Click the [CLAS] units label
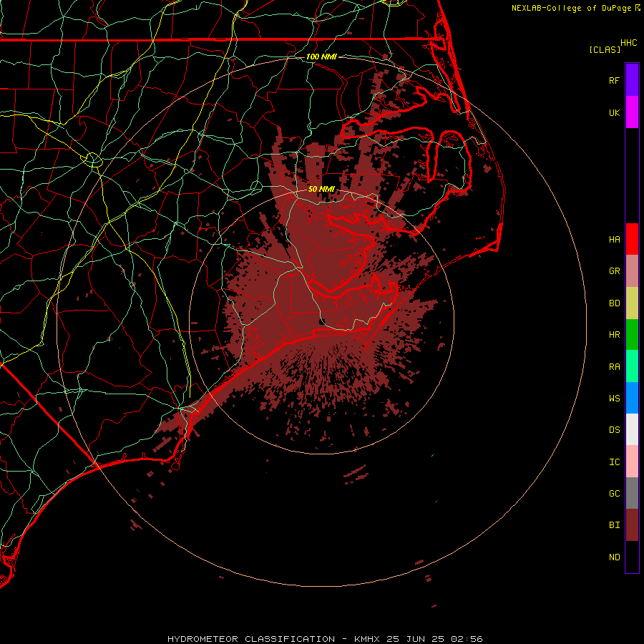 click(x=605, y=49)
